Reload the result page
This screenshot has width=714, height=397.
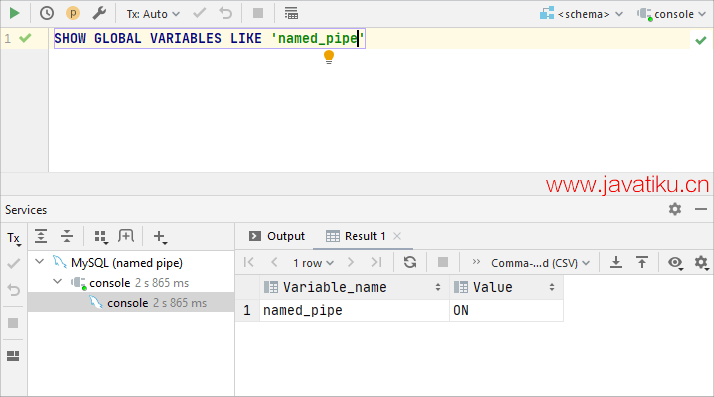click(x=410, y=262)
